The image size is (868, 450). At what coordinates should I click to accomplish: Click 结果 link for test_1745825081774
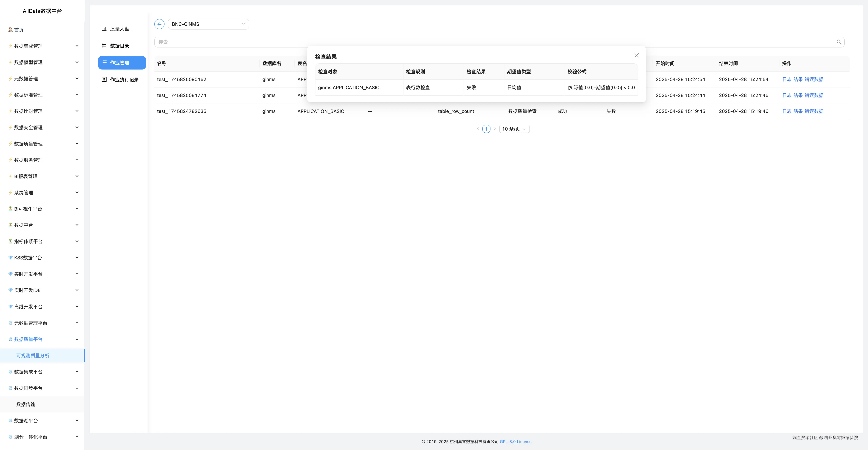tap(798, 95)
